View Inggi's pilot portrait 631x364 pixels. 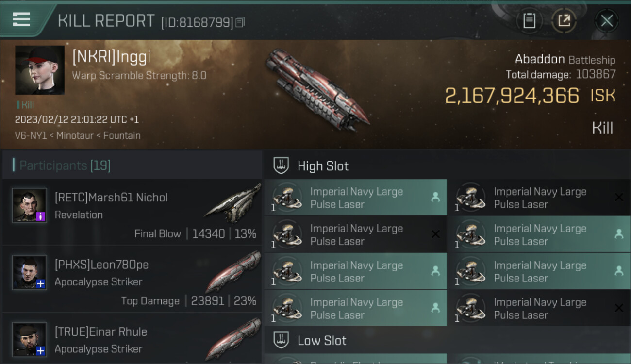40,70
